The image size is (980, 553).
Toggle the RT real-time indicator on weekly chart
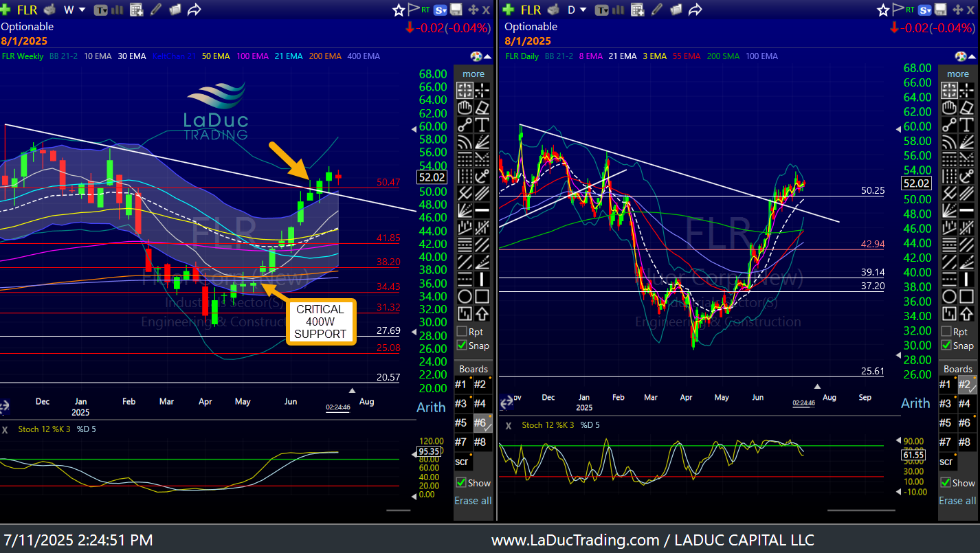[427, 10]
